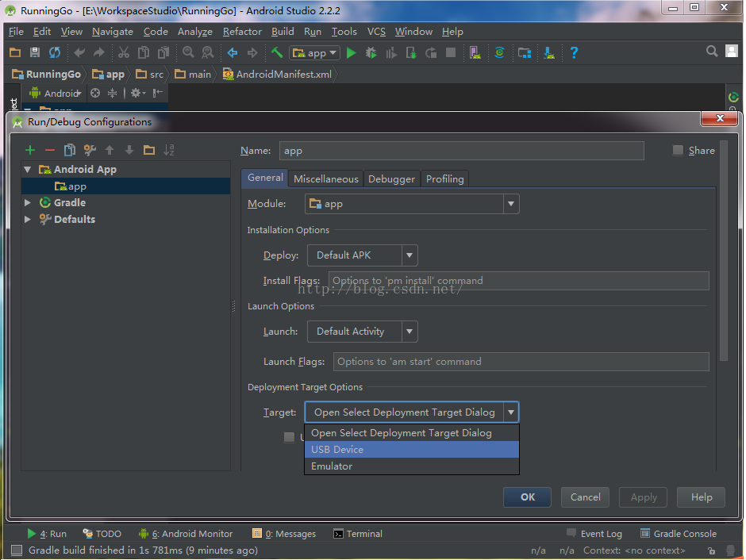Click the Debug app bug icon
746x560 pixels.
click(371, 53)
